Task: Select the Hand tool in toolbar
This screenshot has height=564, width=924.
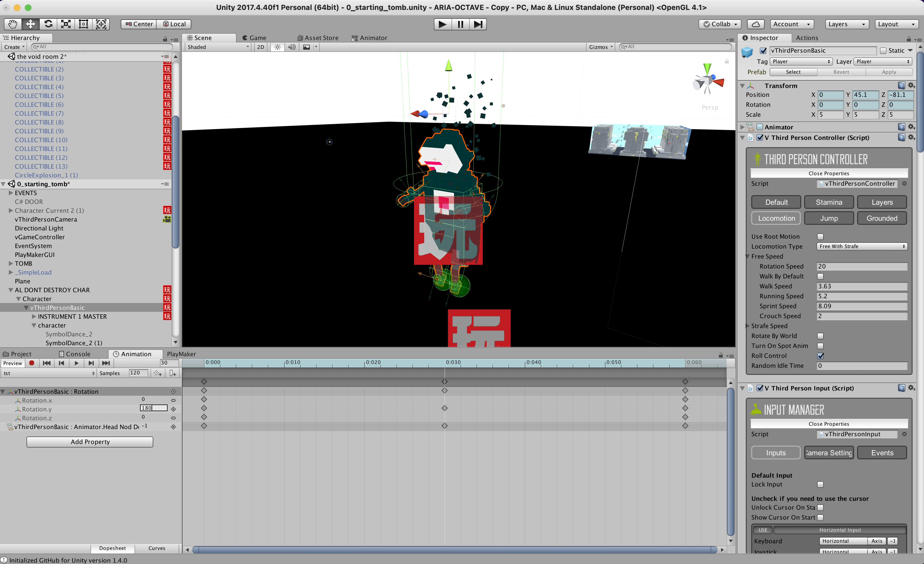Action: [x=13, y=24]
